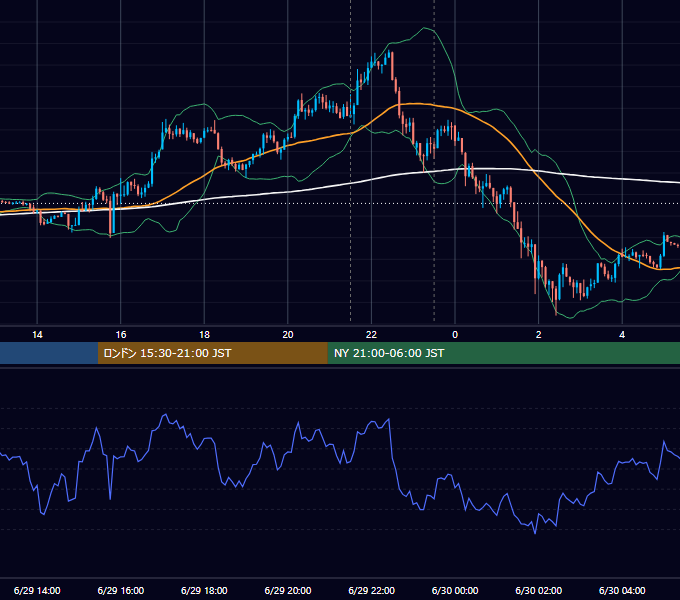Click hour label 20 on price chart axis

click(x=288, y=335)
